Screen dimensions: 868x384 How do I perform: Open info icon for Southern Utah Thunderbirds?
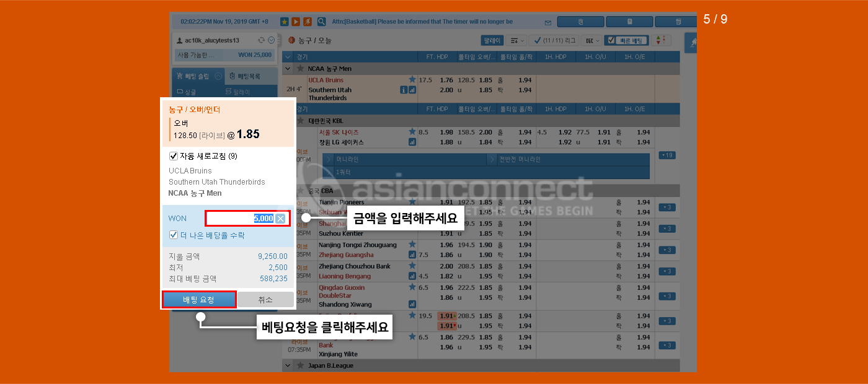(x=404, y=90)
